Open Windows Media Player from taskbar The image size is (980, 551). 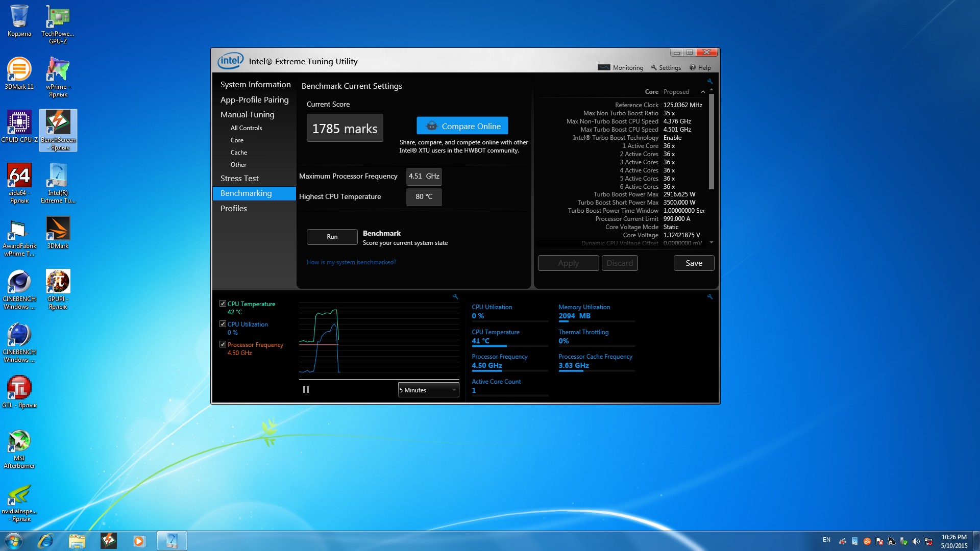[x=139, y=541]
